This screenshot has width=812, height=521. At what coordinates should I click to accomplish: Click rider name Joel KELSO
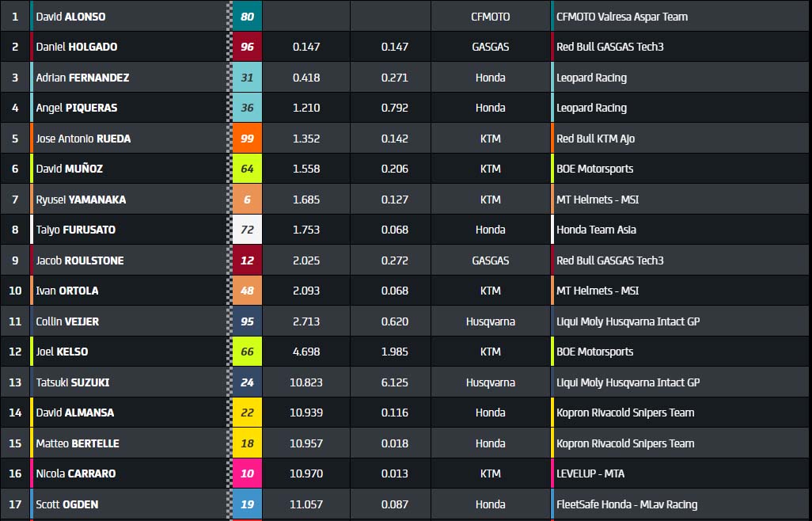(x=62, y=352)
